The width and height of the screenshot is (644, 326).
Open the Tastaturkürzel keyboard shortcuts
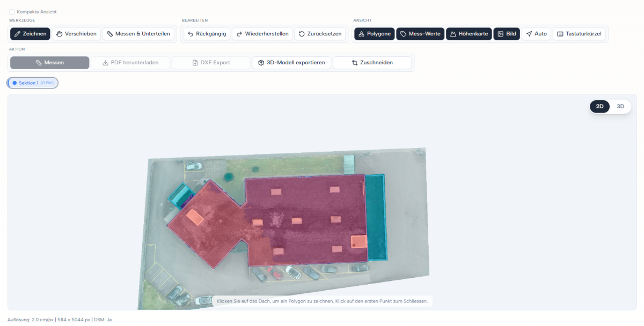pyautogui.click(x=579, y=34)
